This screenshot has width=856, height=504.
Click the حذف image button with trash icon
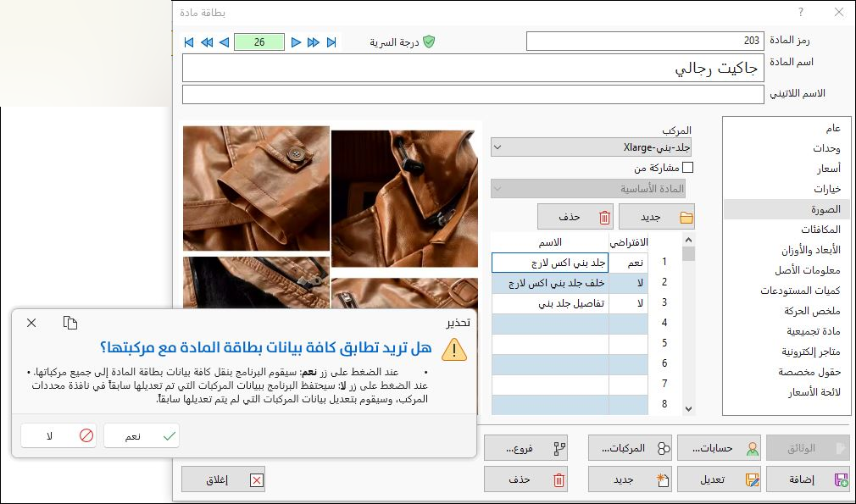point(575,217)
